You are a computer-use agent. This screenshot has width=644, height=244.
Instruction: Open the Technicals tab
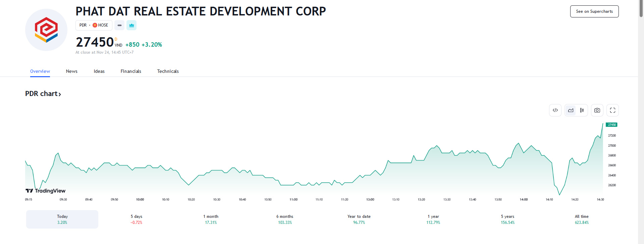(x=168, y=71)
